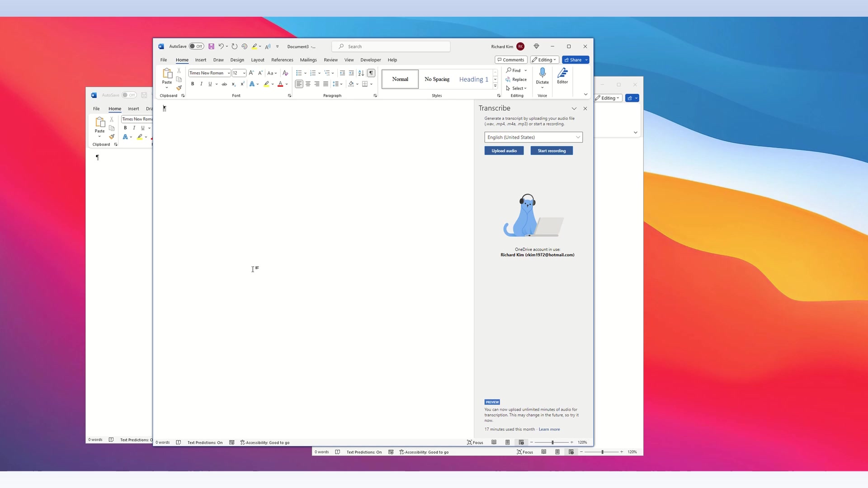Toggle AutoSave in the back left Word window
The image size is (868, 488).
[129, 95]
